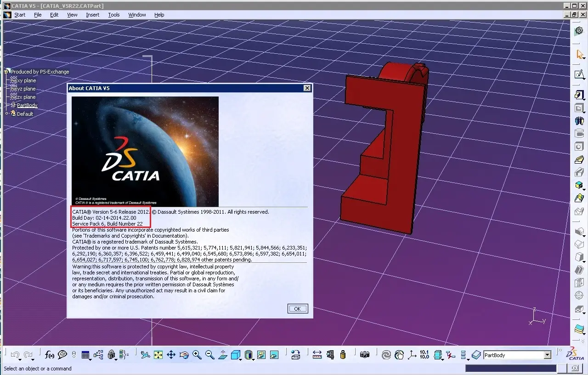Open the View menu
Image resolution: width=588 pixels, height=375 pixels.
[x=72, y=15]
